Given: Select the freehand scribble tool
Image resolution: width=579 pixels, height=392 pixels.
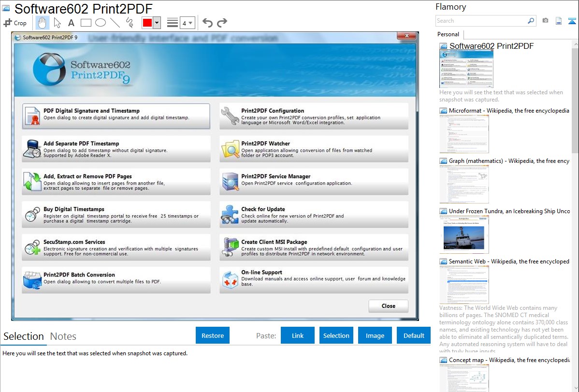Looking at the screenshot, I should point(129,23).
